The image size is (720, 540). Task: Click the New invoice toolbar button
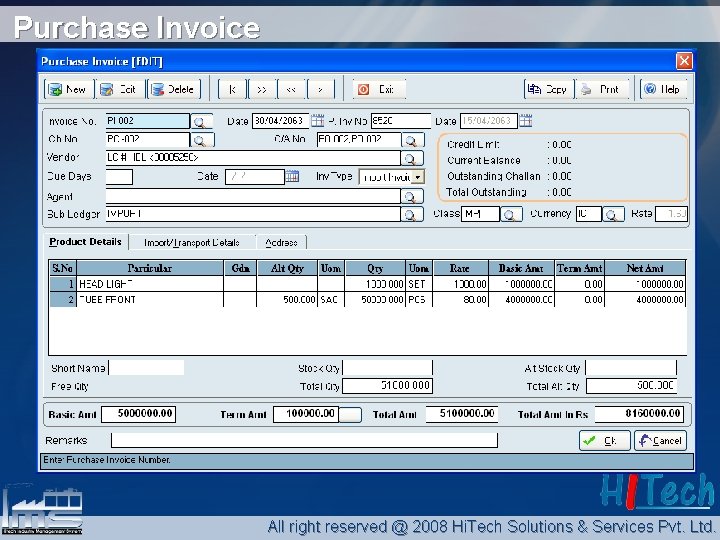[x=69, y=89]
